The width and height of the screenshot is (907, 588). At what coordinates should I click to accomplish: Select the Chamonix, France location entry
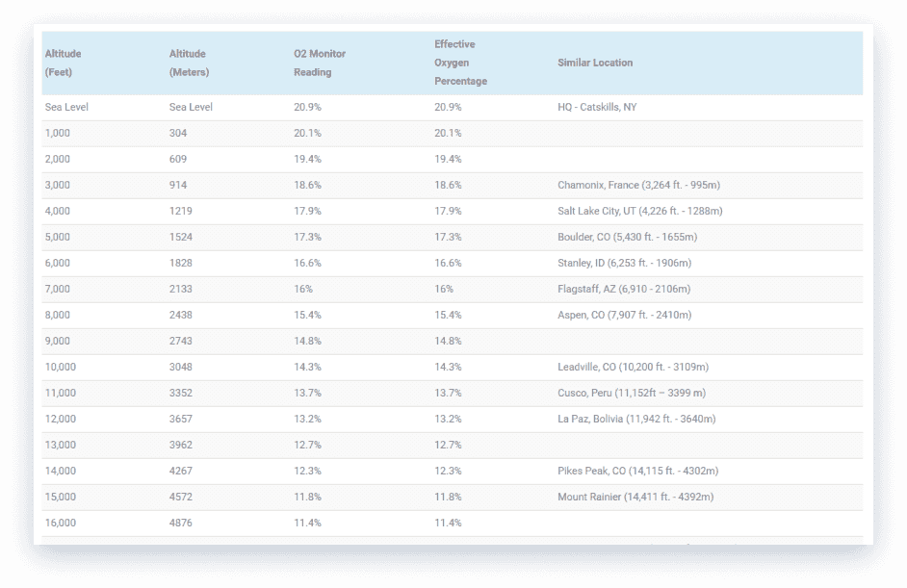click(x=638, y=185)
